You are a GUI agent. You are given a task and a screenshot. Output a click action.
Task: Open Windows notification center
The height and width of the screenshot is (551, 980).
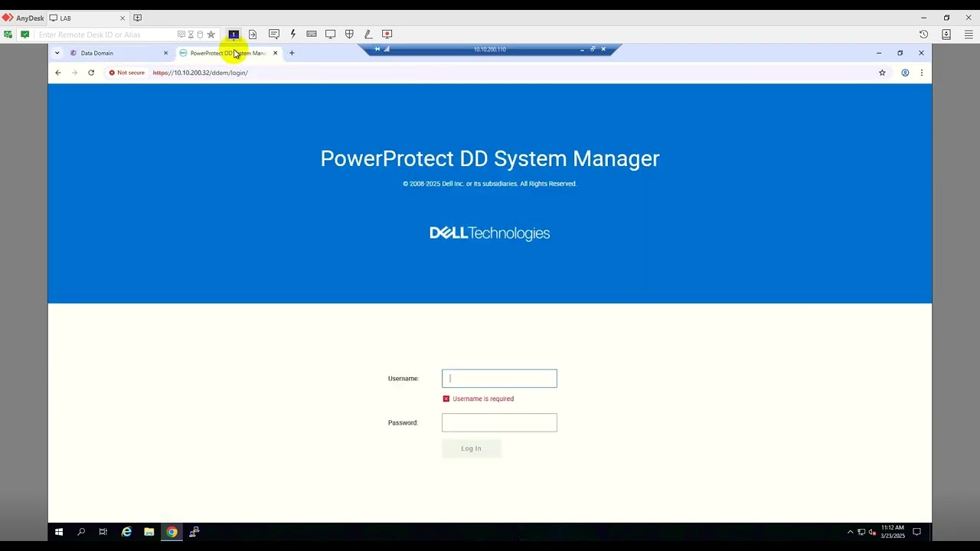pos(916,532)
